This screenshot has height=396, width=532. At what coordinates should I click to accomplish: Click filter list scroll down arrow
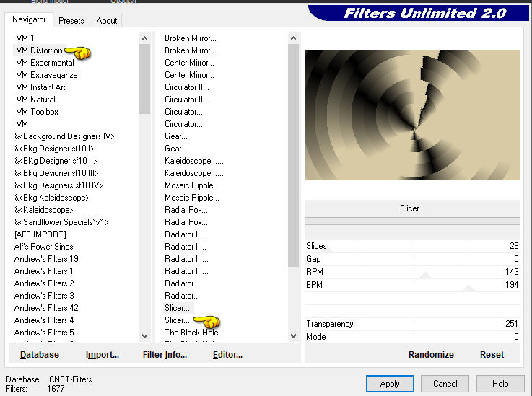click(293, 336)
